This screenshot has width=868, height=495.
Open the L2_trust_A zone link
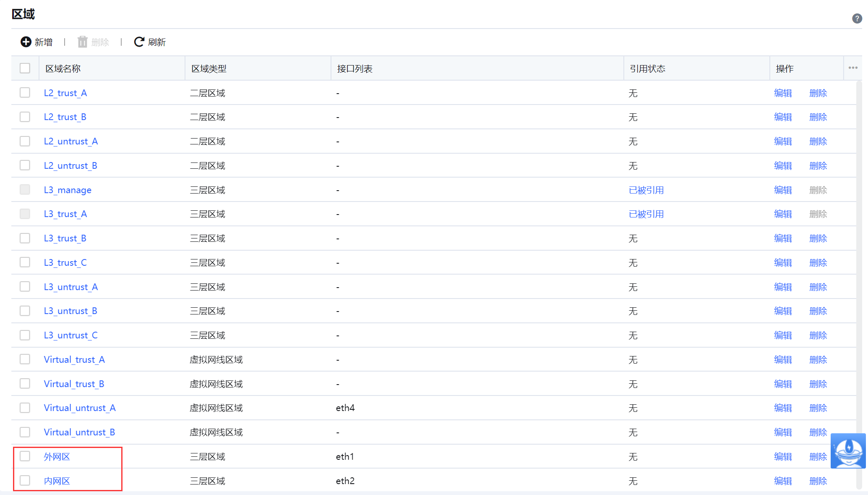(65, 93)
